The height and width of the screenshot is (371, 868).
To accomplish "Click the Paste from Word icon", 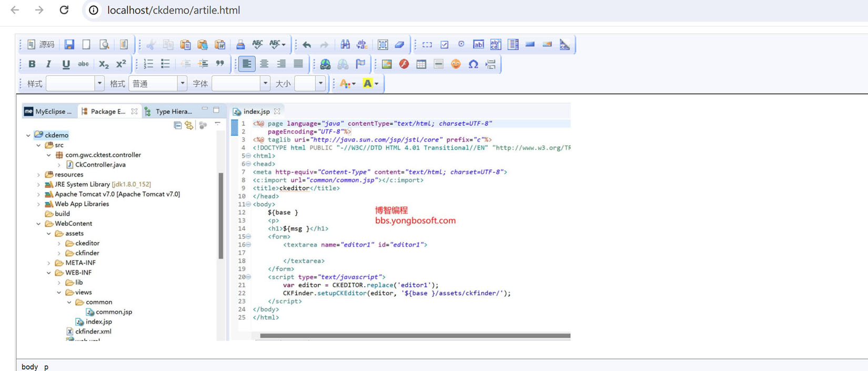I will [x=220, y=45].
